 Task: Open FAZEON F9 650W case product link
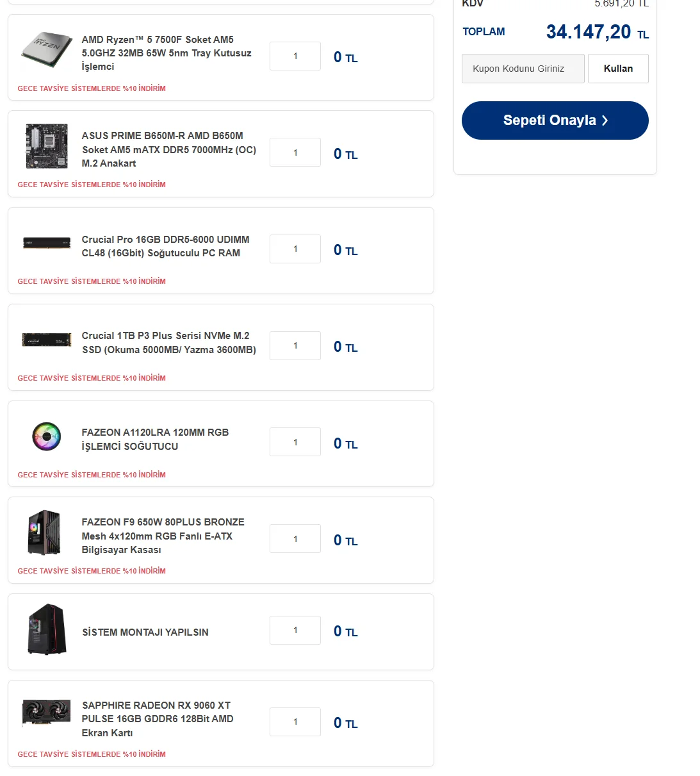point(163,536)
